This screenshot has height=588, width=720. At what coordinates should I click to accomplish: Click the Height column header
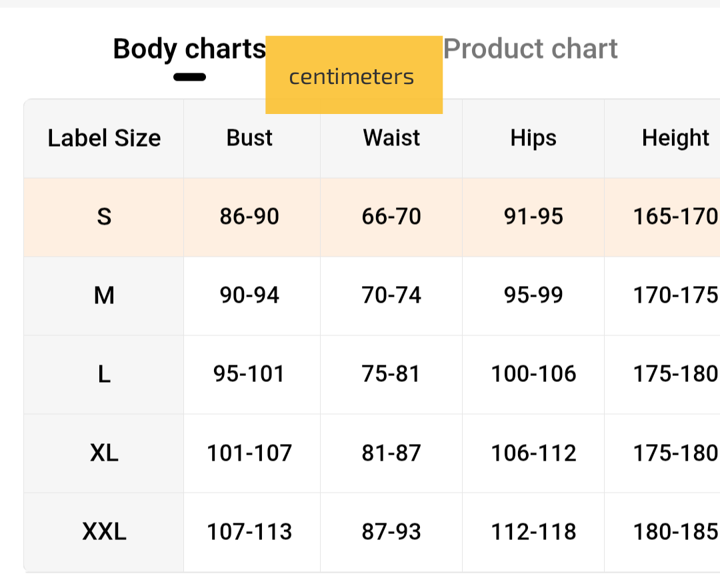click(675, 138)
